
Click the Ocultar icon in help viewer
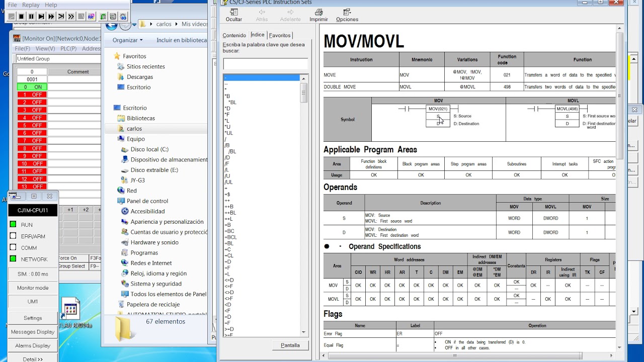tap(234, 15)
